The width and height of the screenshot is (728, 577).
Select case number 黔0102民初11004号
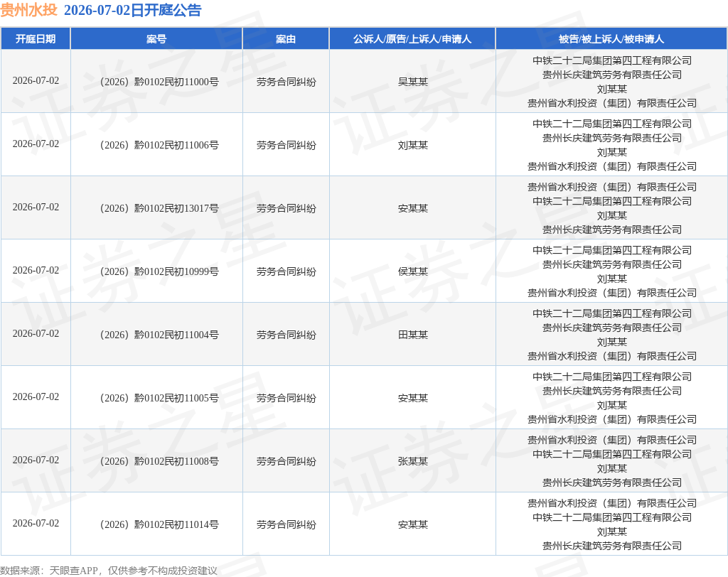(159, 335)
